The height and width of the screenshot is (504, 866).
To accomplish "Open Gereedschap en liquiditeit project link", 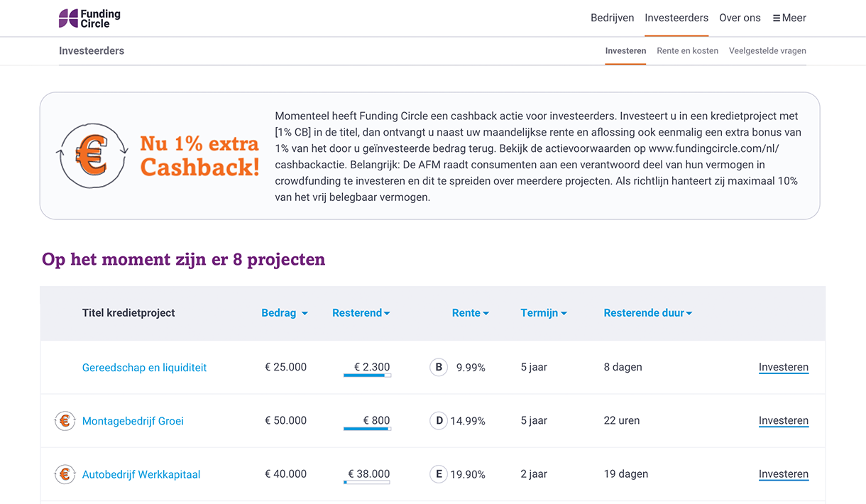I will tap(144, 368).
